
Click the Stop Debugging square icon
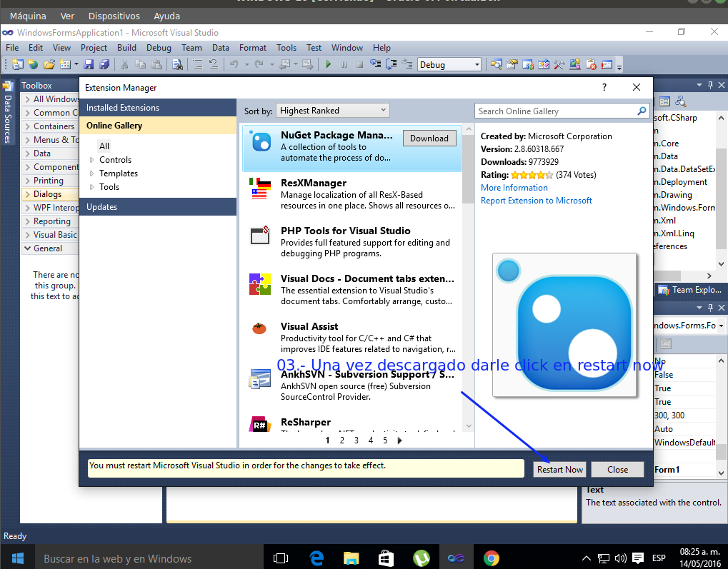359,65
